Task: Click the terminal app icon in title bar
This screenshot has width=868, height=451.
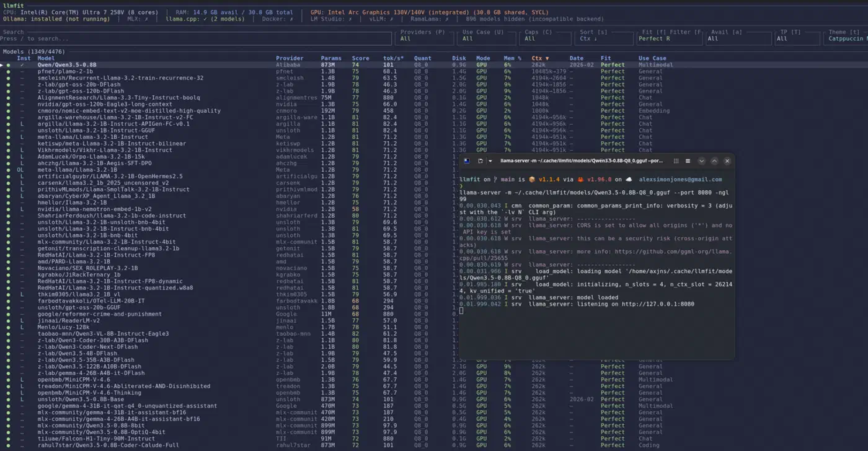Action: coord(466,161)
